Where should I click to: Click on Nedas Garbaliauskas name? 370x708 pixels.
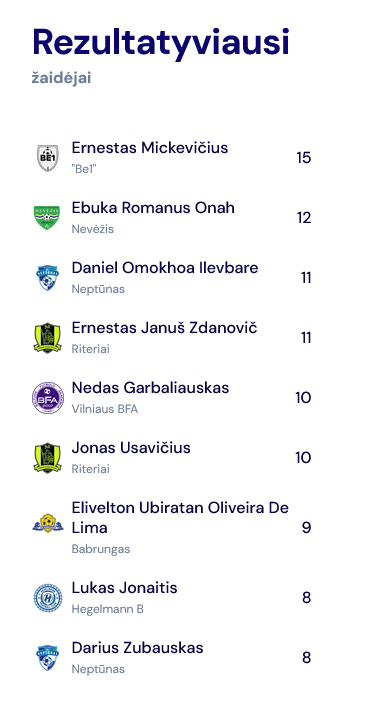tap(150, 388)
